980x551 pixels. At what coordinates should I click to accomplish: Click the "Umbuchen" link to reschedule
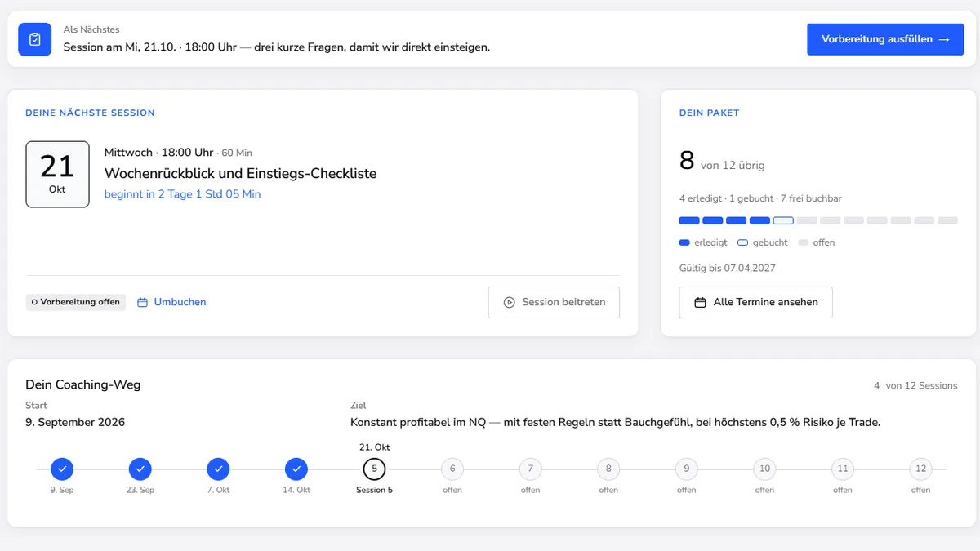171,302
